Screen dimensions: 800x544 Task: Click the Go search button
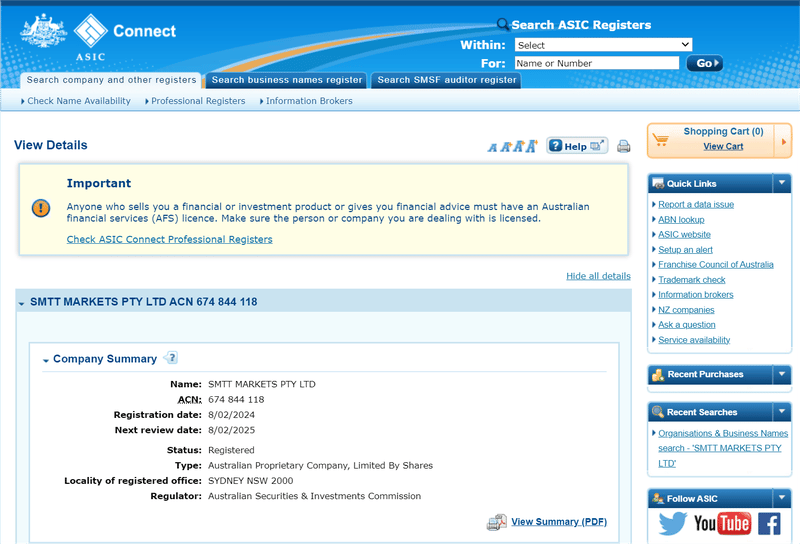(705, 63)
